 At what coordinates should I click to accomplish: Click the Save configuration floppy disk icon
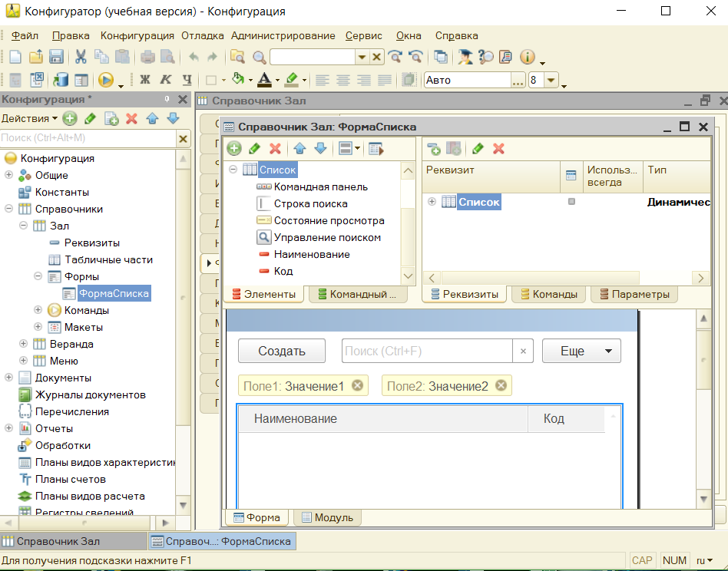56,57
